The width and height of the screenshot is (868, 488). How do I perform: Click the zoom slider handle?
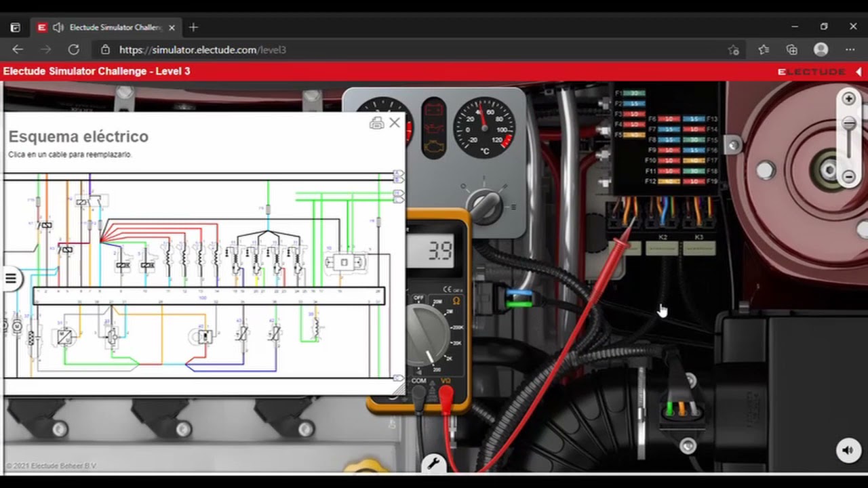tap(848, 123)
